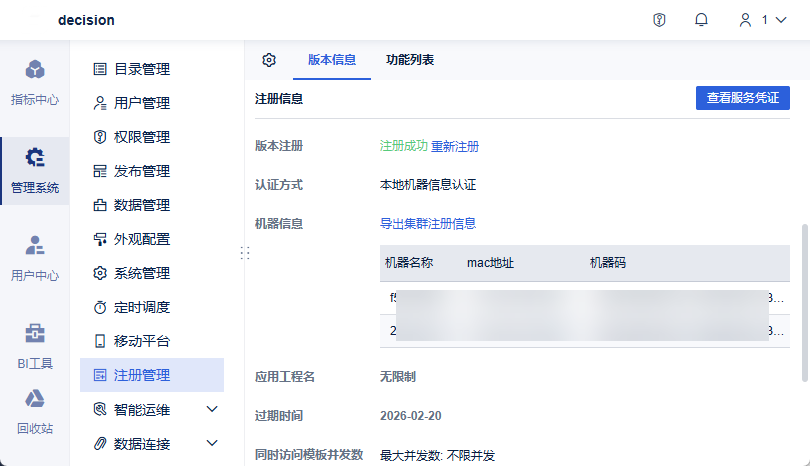Select the 管理系统 sidebar icon
This screenshot has width=810, height=466.
tap(35, 170)
